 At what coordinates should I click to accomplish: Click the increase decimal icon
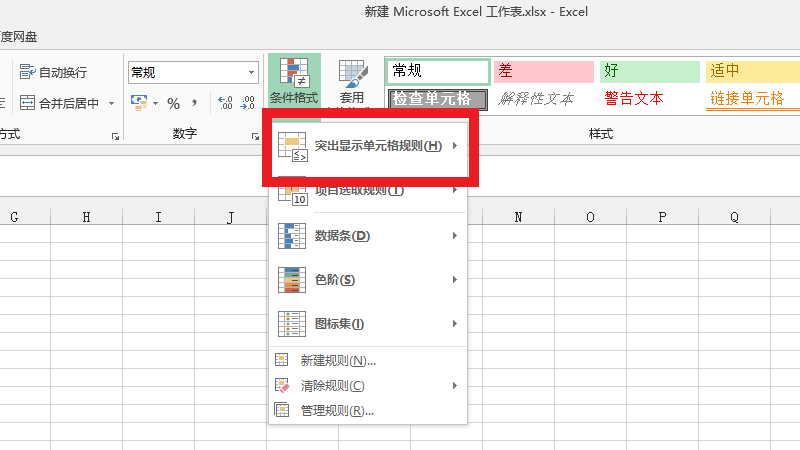(224, 103)
